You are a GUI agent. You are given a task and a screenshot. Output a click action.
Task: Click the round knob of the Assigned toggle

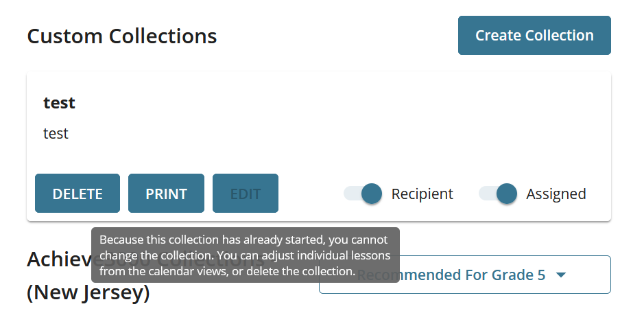(507, 194)
